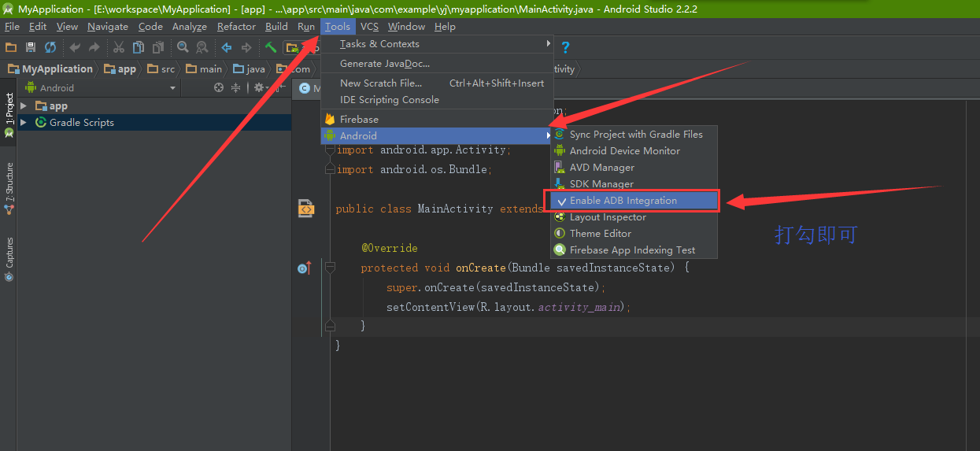980x451 pixels.
Task: Click the override gutter icon beside onCreate
Action: point(305,268)
